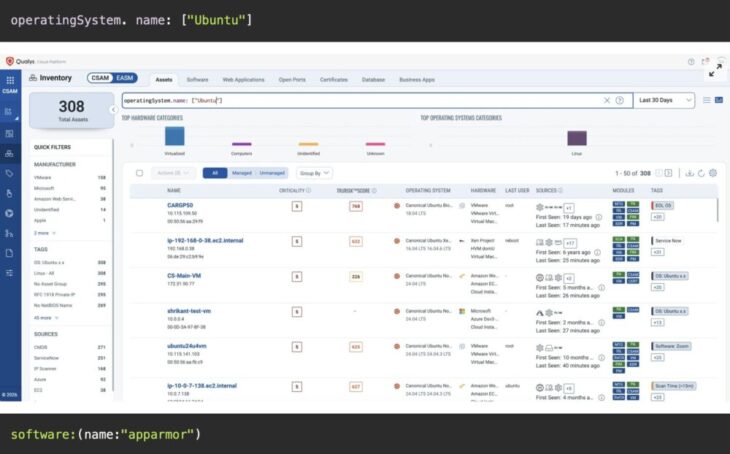Open the Last 30 Days dropdown

click(x=664, y=101)
